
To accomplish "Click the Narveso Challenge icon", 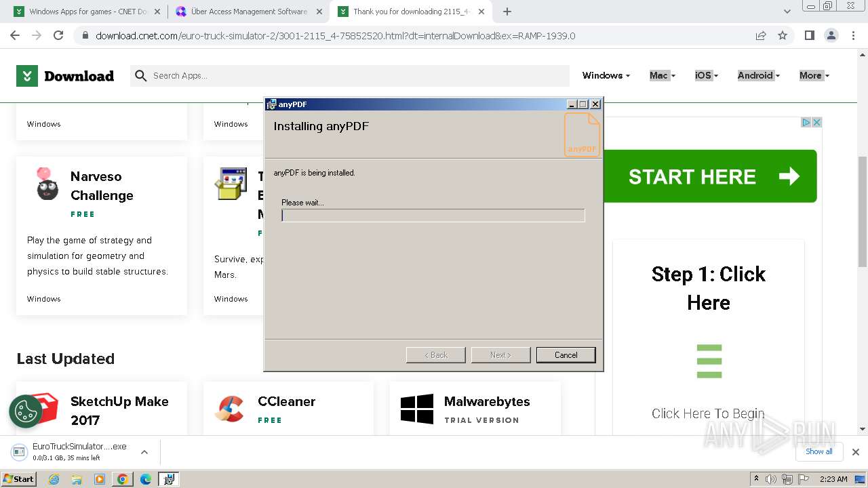I will [47, 184].
